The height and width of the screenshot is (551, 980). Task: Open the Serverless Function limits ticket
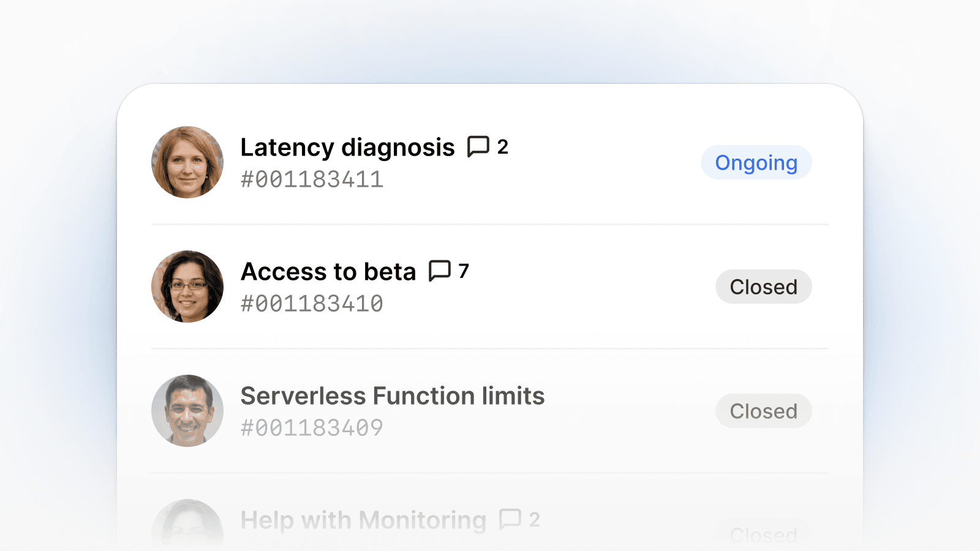(x=392, y=396)
